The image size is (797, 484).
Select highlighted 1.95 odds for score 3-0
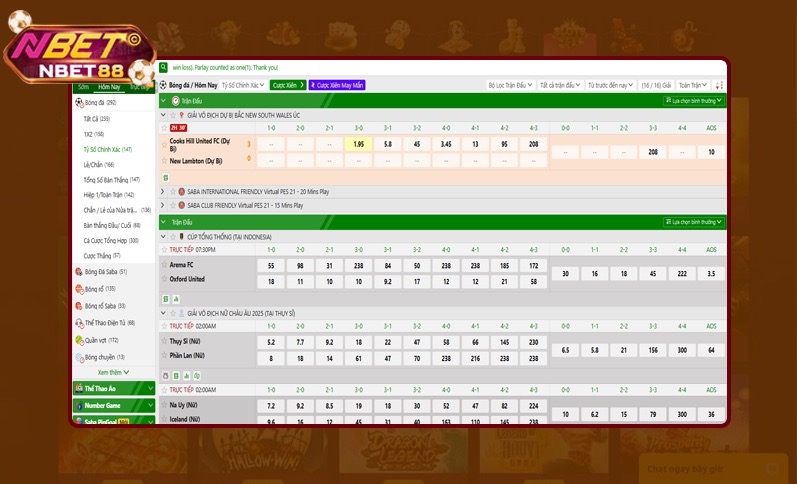(x=359, y=144)
